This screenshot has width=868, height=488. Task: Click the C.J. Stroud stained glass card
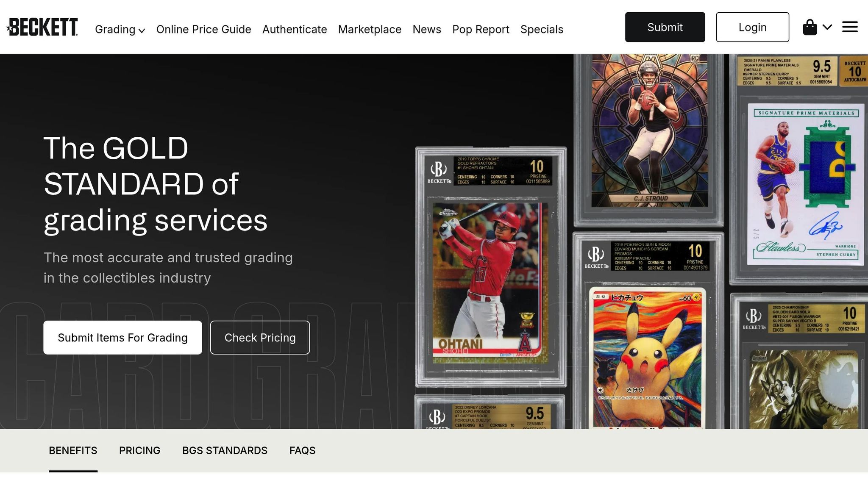coord(649,140)
